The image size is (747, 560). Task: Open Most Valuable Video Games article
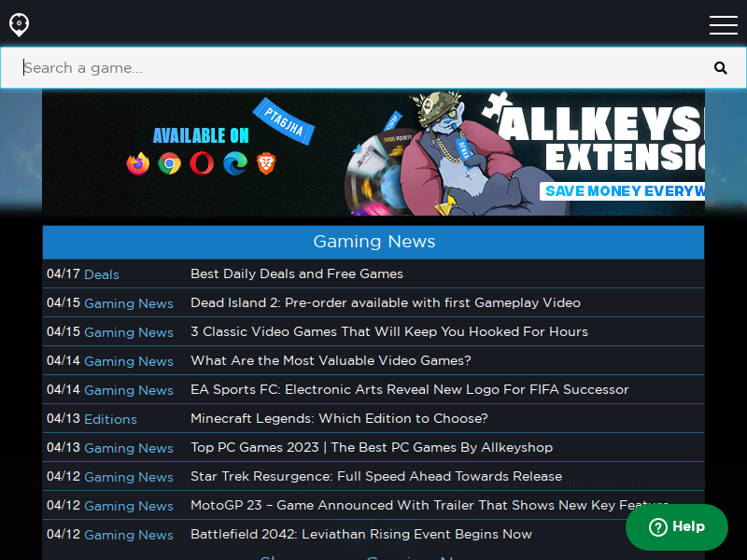point(331,360)
